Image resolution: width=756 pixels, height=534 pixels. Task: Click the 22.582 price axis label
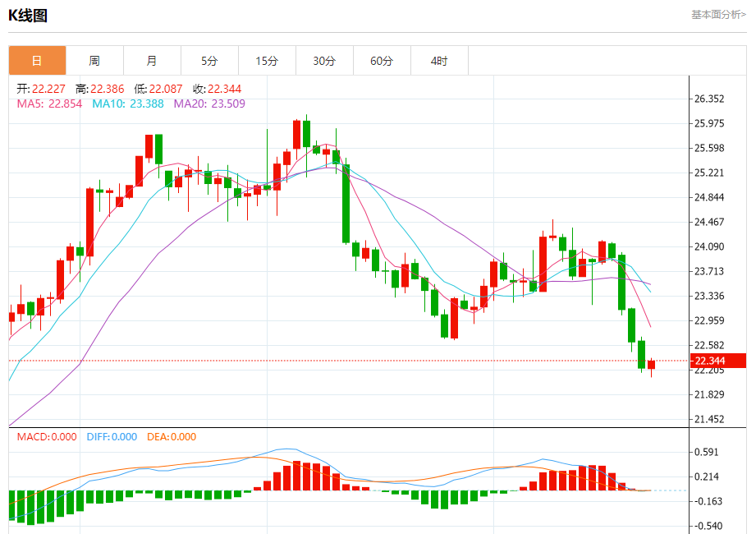708,345
